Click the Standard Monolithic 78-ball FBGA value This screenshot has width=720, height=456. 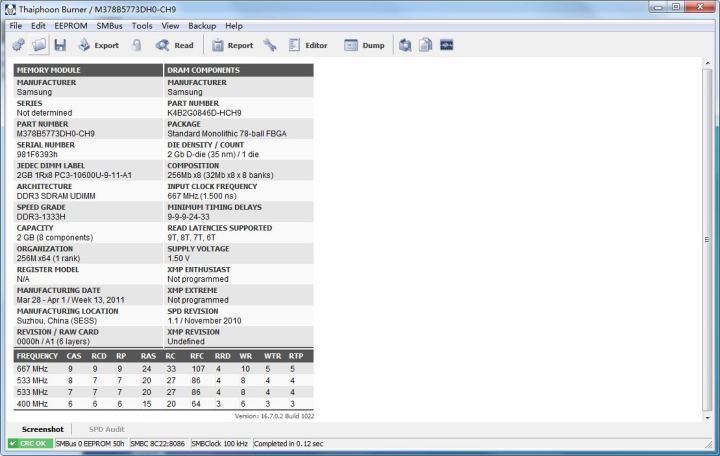[227, 134]
